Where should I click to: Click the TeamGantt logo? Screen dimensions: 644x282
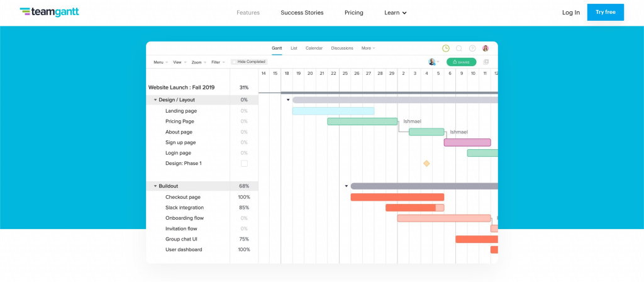coord(49,12)
